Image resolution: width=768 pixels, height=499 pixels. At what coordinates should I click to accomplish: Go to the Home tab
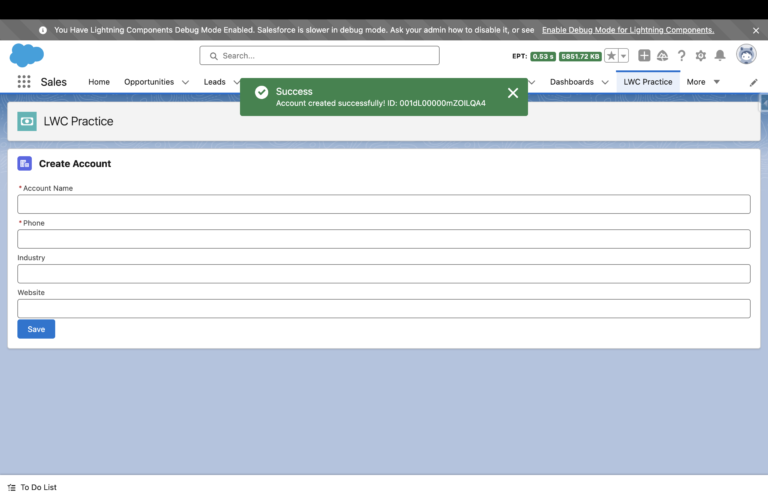[99, 82]
